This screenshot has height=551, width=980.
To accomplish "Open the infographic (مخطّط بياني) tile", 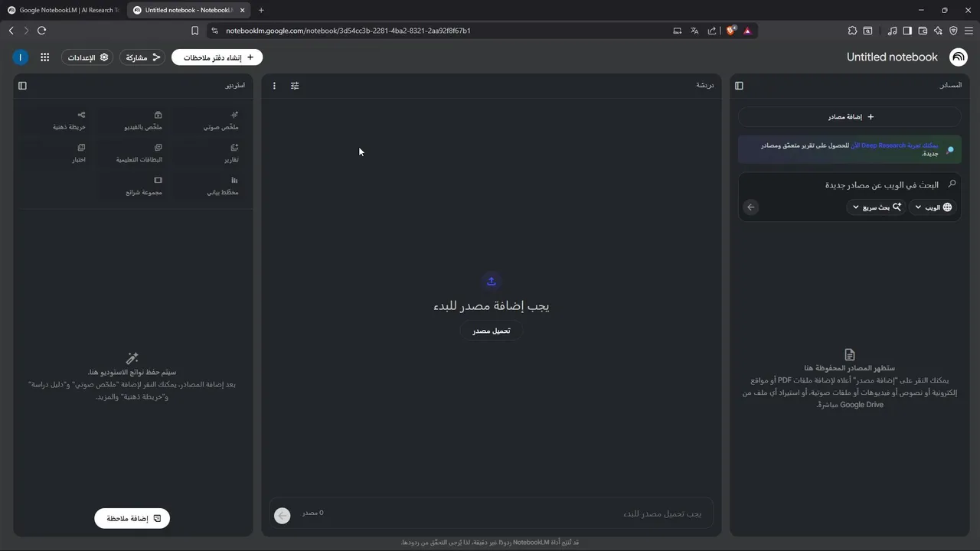I will 211,187.
